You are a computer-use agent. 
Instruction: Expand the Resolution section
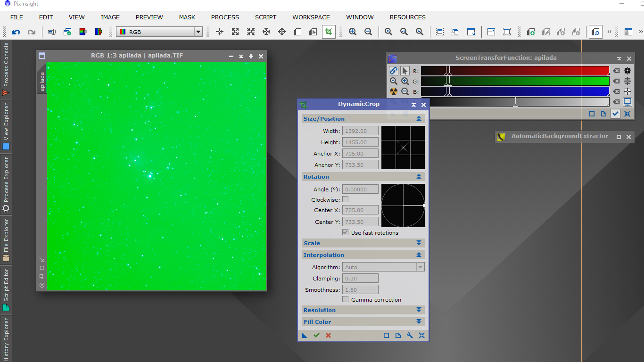click(x=419, y=310)
